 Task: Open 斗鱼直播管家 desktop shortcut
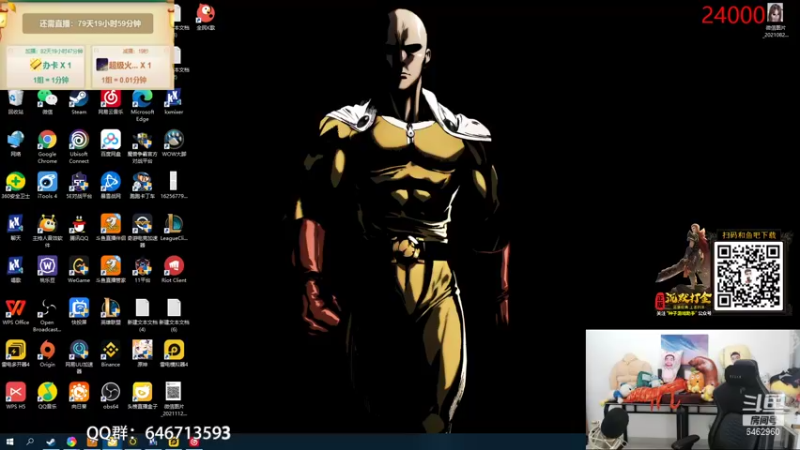[111, 269]
